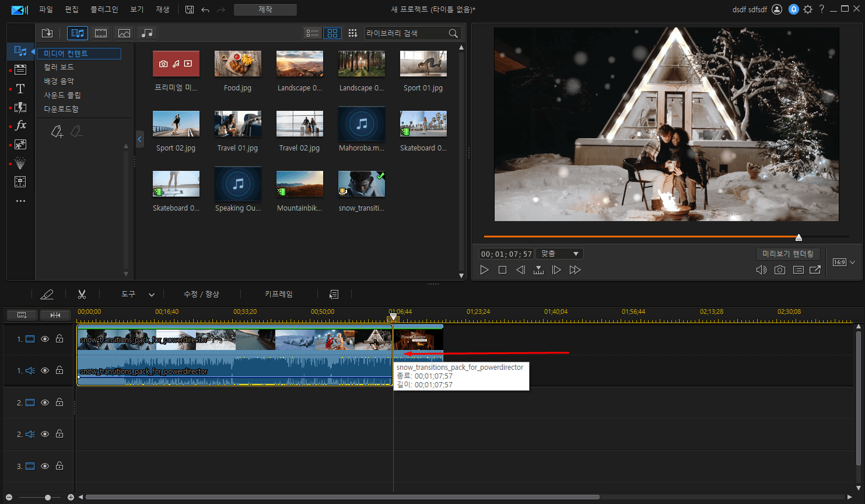Image resolution: width=865 pixels, height=504 pixels.
Task: Click the snapshot camera icon in preview
Action: pos(780,269)
